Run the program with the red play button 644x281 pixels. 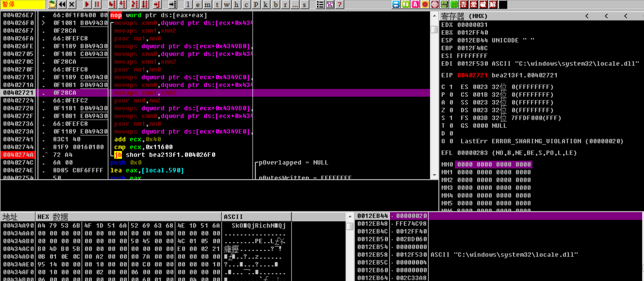(x=87, y=5)
